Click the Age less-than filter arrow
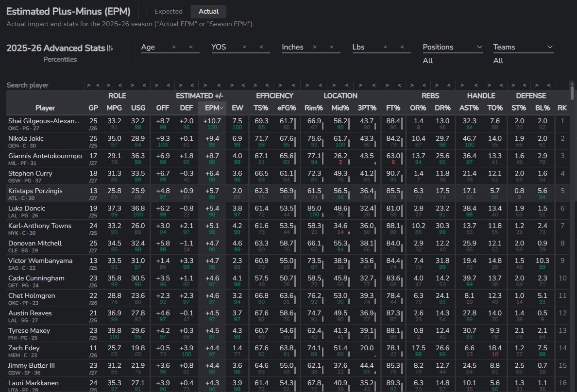Image resolution: width=577 pixels, height=392 pixels. [191, 47]
